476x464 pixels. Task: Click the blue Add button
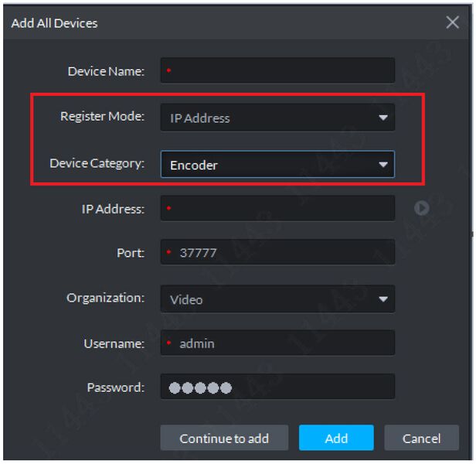point(336,438)
